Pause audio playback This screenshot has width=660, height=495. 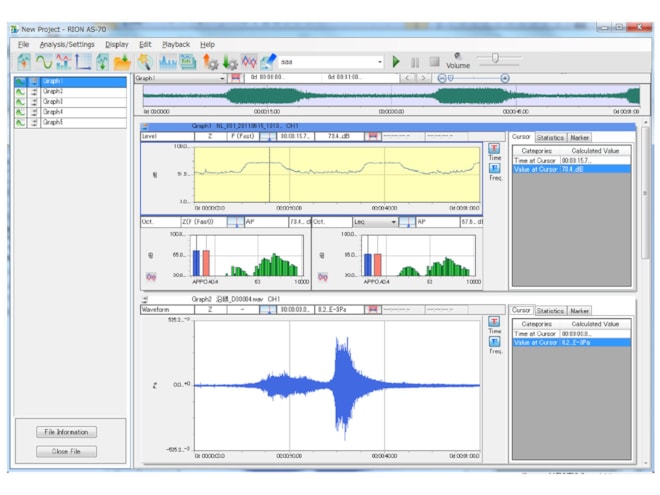coord(415,62)
